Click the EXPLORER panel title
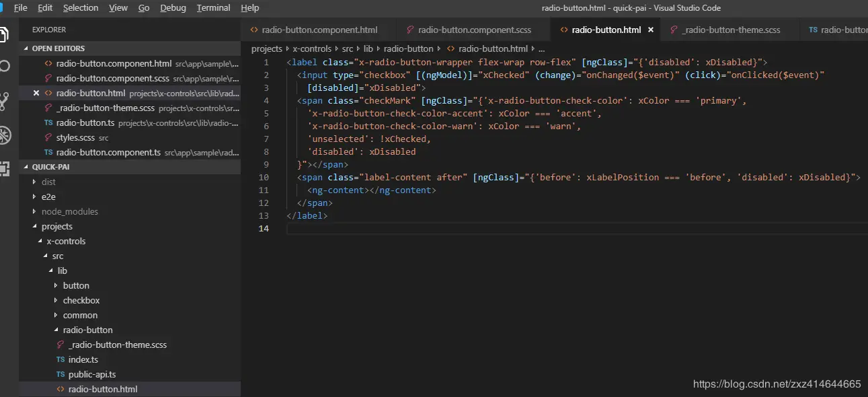 (49, 30)
